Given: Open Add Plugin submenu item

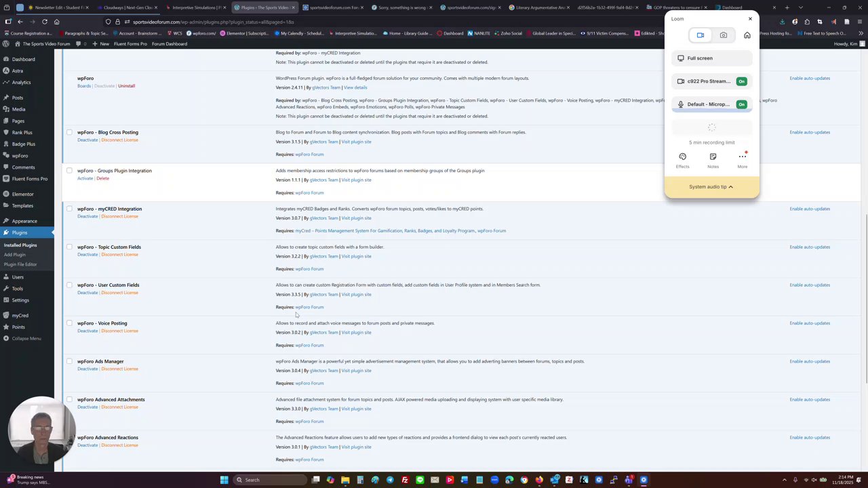Looking at the screenshot, I should click(15, 255).
